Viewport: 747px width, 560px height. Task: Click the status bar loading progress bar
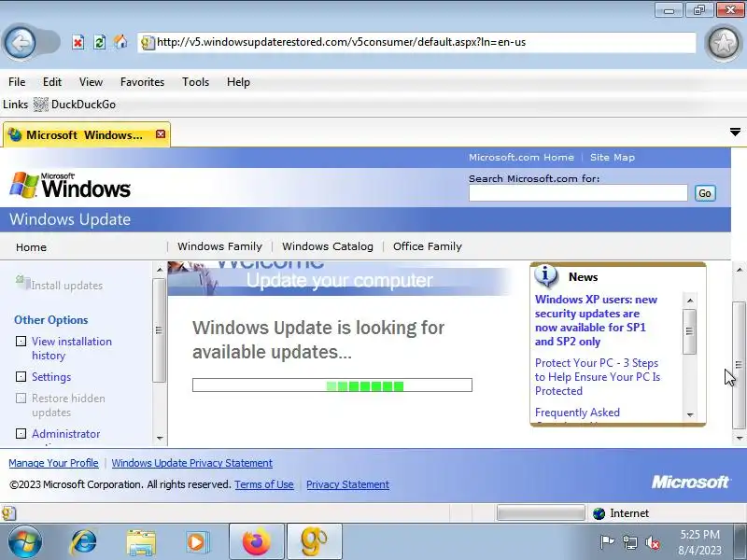pos(541,512)
